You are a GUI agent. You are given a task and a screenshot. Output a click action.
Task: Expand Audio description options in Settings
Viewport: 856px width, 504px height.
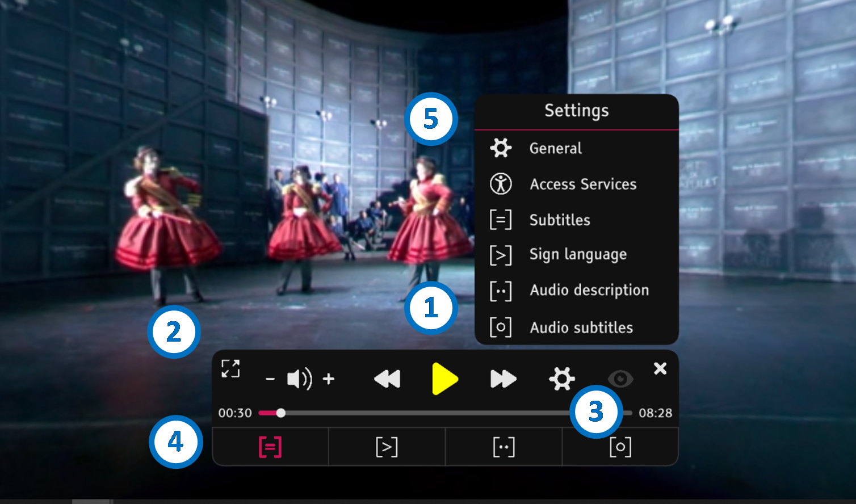pyautogui.click(x=589, y=291)
